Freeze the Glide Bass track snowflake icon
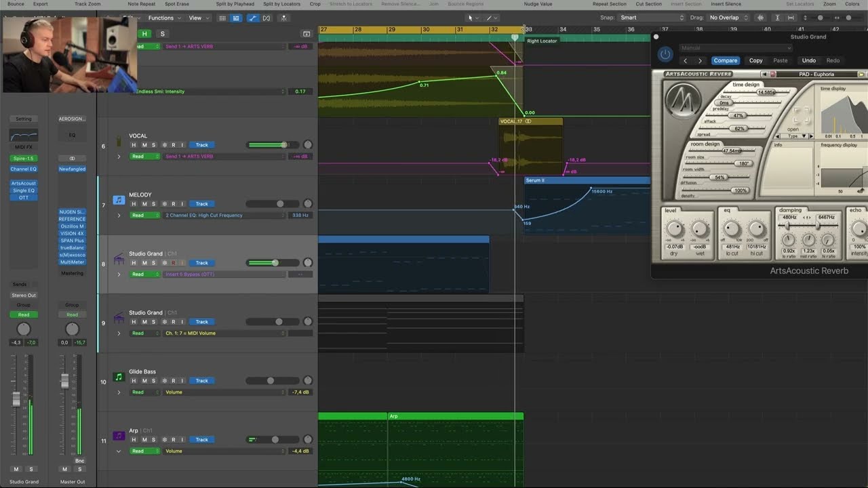Image resolution: width=868 pixels, height=488 pixels. click(x=163, y=381)
